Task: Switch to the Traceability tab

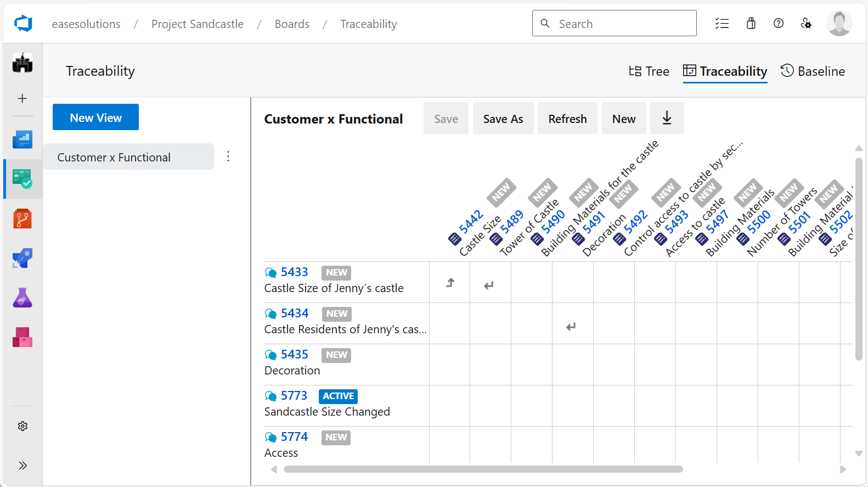Action: point(725,71)
